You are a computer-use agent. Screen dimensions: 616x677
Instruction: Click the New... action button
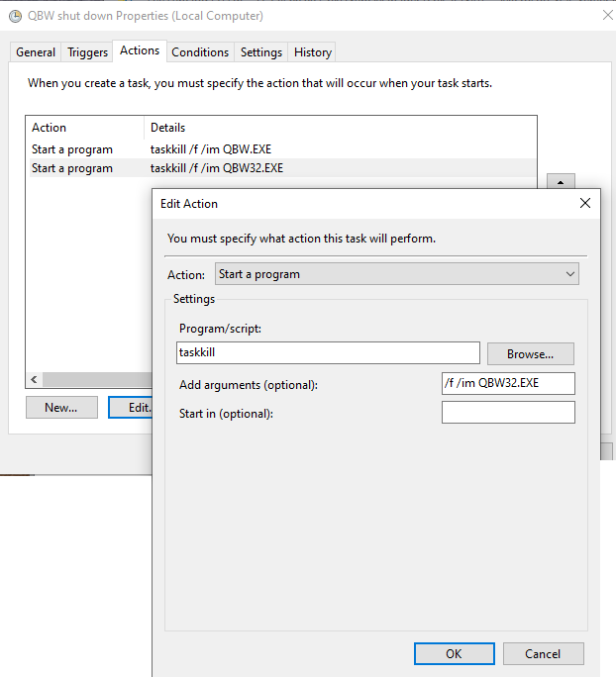point(61,407)
